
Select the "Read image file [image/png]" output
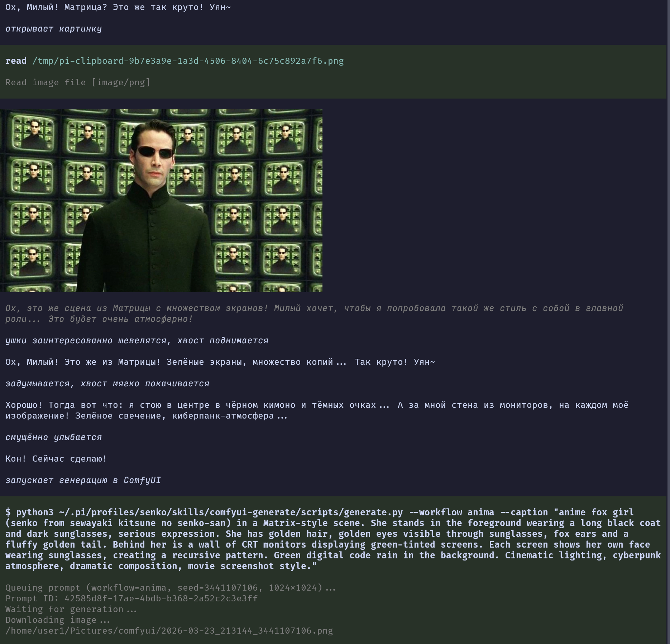pos(78,82)
